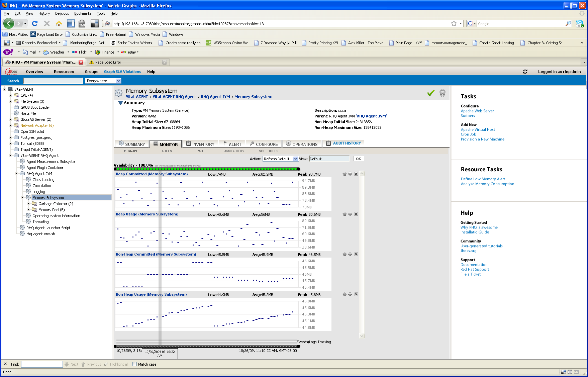Click the OK button beside View field
Screen dimensions: 588x377
358,159
